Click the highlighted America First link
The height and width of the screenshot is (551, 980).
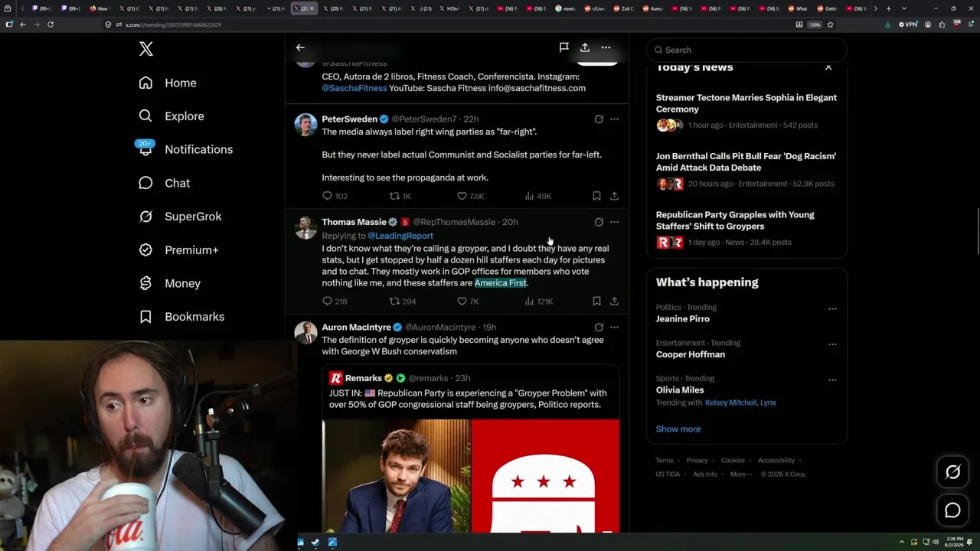501,283
